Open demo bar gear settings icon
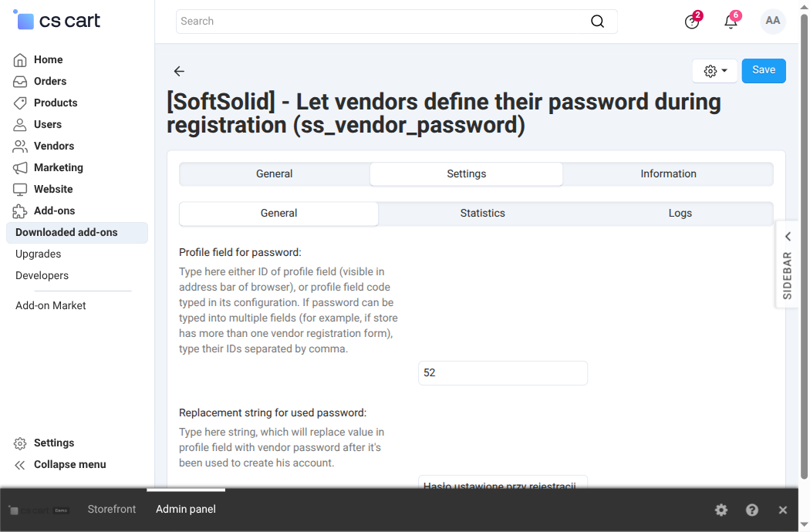 point(721,510)
